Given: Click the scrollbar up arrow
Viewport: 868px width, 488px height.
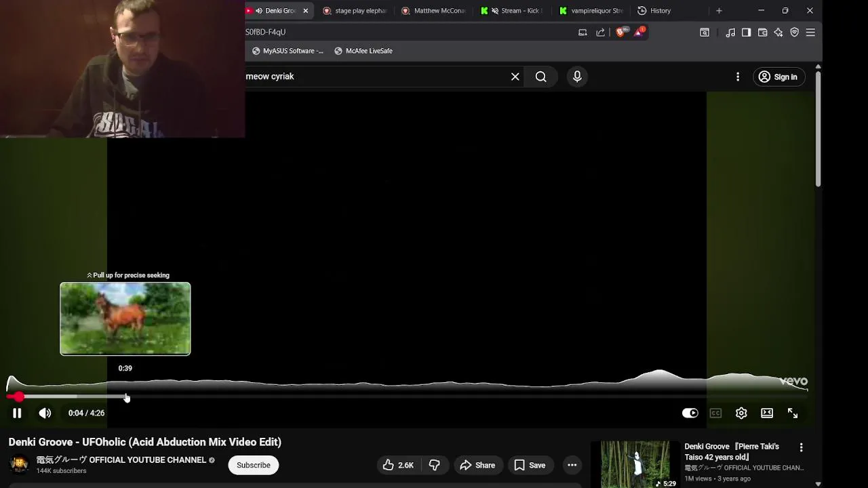Looking at the screenshot, I should [x=818, y=66].
